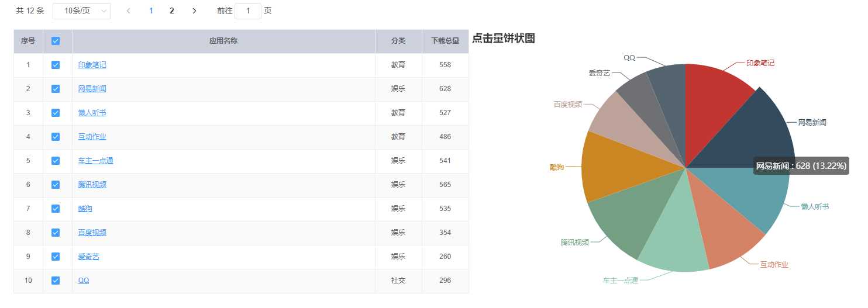The image size is (868, 308).
Task: Click the QQ pie chart label
Action: tap(629, 58)
